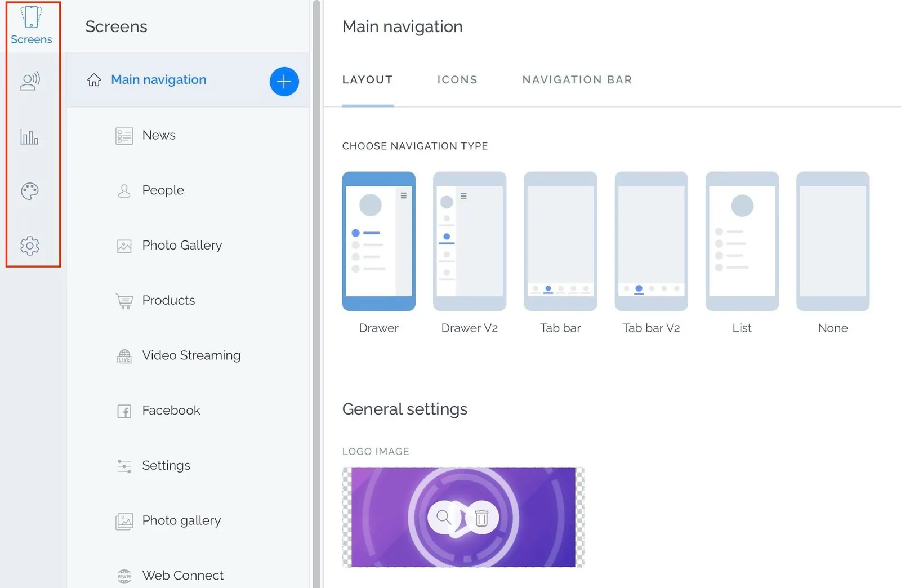The width and height of the screenshot is (901, 588).
Task: Click the home icon beside Main navigation
Action: click(94, 80)
